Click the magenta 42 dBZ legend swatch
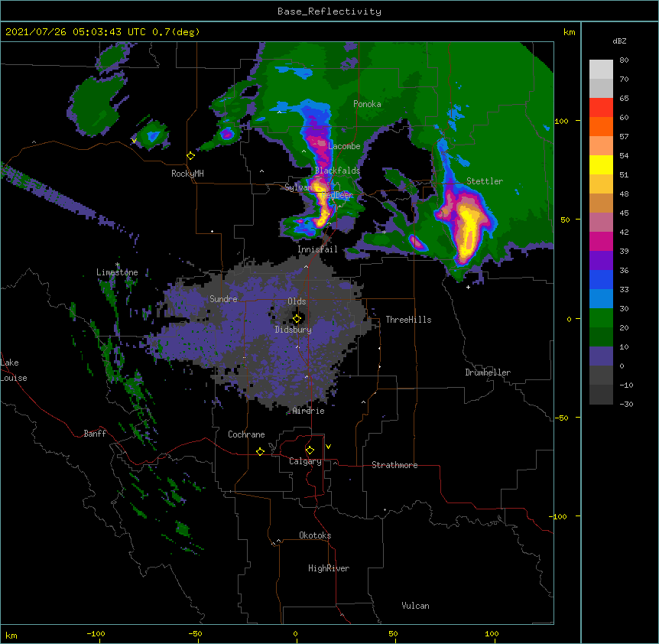This screenshot has height=644, width=659. [x=601, y=241]
